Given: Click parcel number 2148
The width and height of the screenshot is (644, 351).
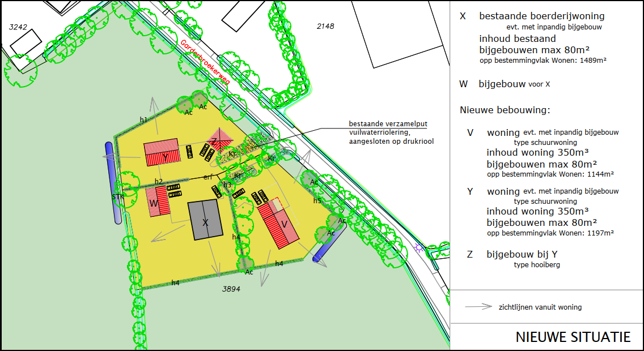Looking at the screenshot, I should pyautogui.click(x=325, y=26).
